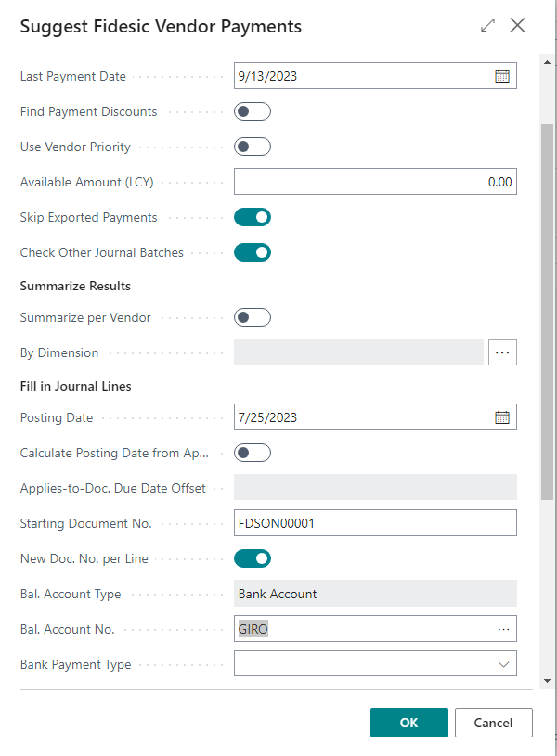This screenshot has height=756, width=557.
Task: Disable Skip Exported Payments
Action: click(252, 216)
